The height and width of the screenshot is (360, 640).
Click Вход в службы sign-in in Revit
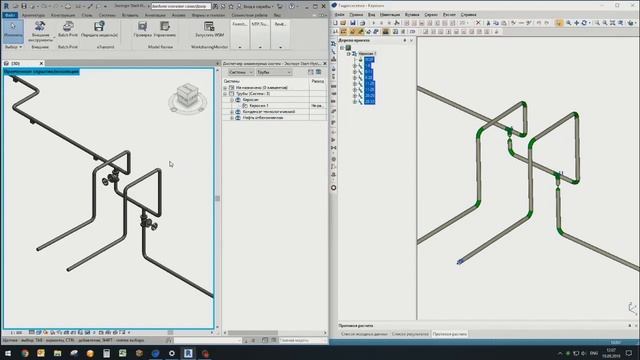point(257,6)
